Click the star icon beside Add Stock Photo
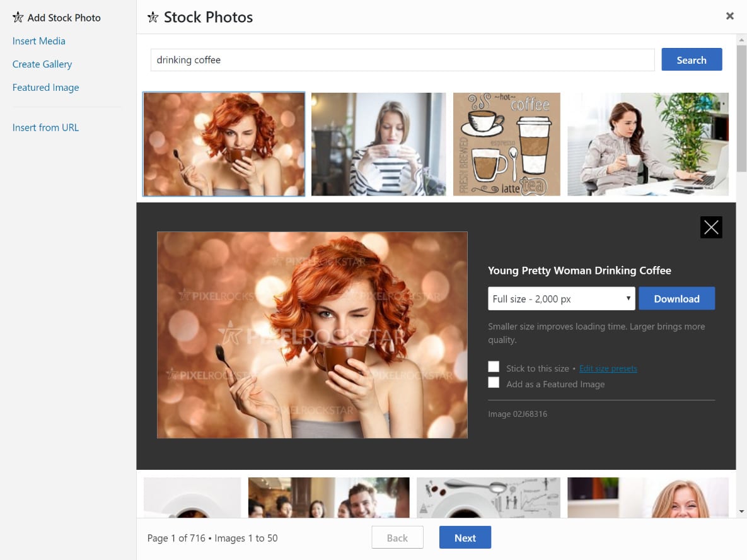This screenshot has height=560, width=747. point(17,17)
